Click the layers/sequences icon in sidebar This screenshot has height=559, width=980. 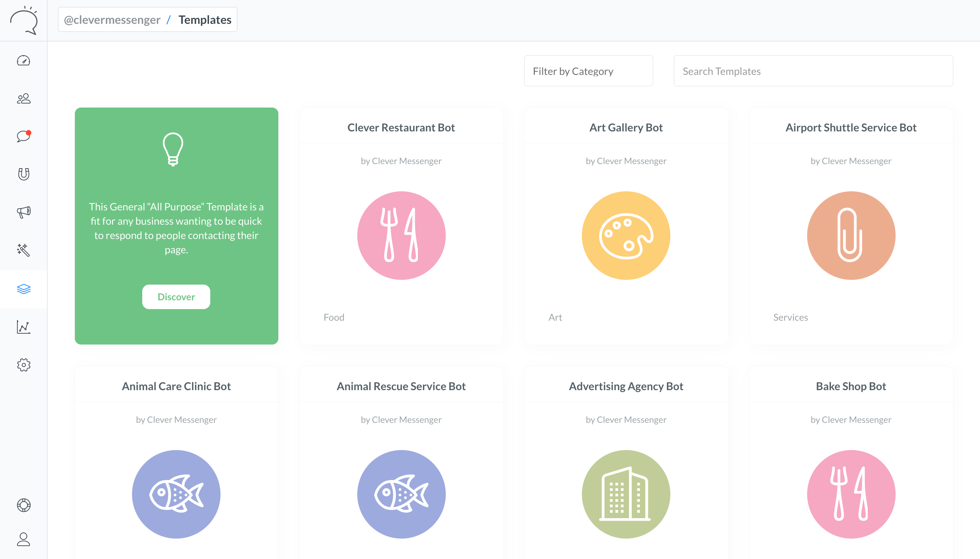(23, 289)
